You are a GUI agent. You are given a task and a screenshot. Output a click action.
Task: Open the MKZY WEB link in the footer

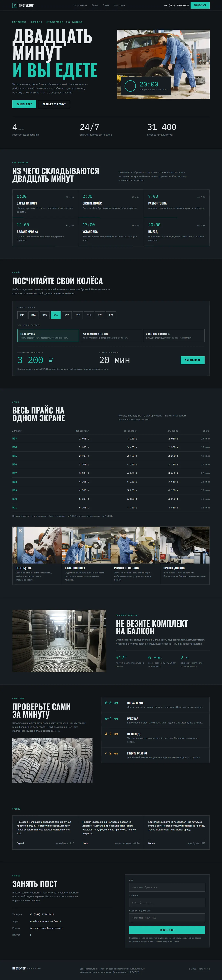click(134, 972)
